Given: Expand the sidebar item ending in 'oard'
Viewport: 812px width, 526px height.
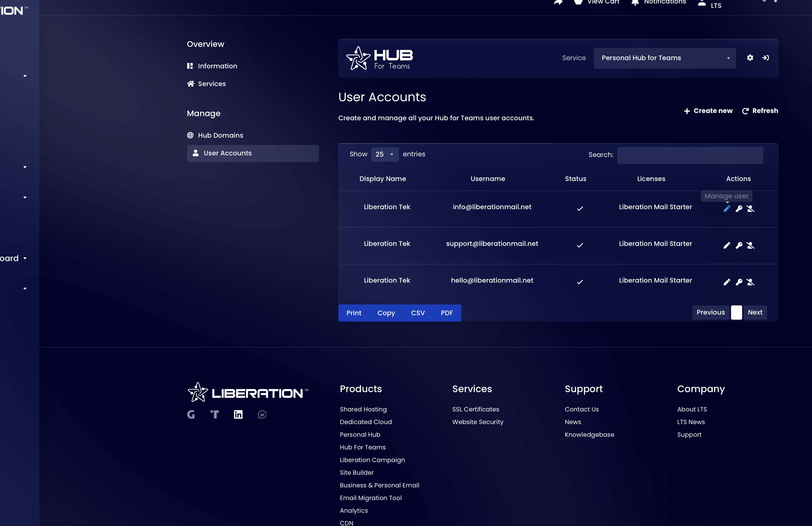Looking at the screenshot, I should point(13,259).
